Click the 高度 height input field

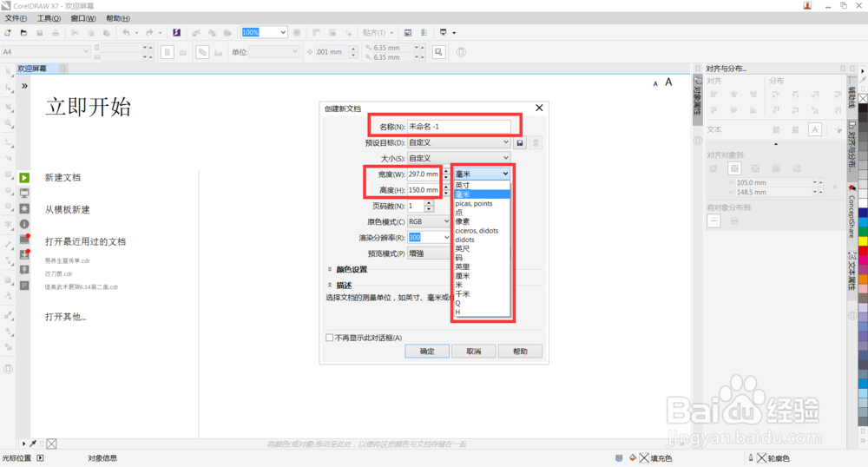tap(424, 190)
